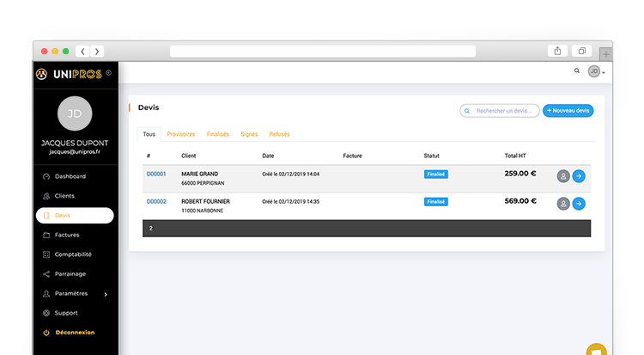Click the browser share icon
This screenshot has height=355, width=644.
(x=557, y=51)
